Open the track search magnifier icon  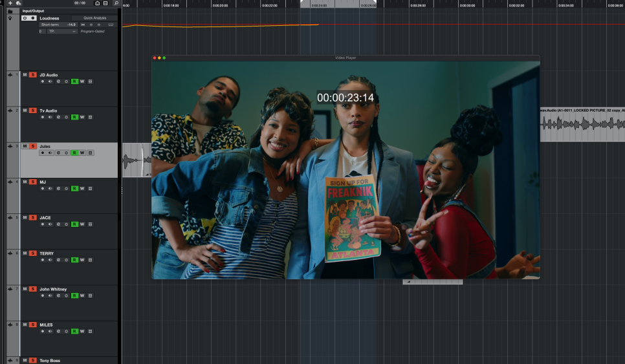tap(116, 3)
